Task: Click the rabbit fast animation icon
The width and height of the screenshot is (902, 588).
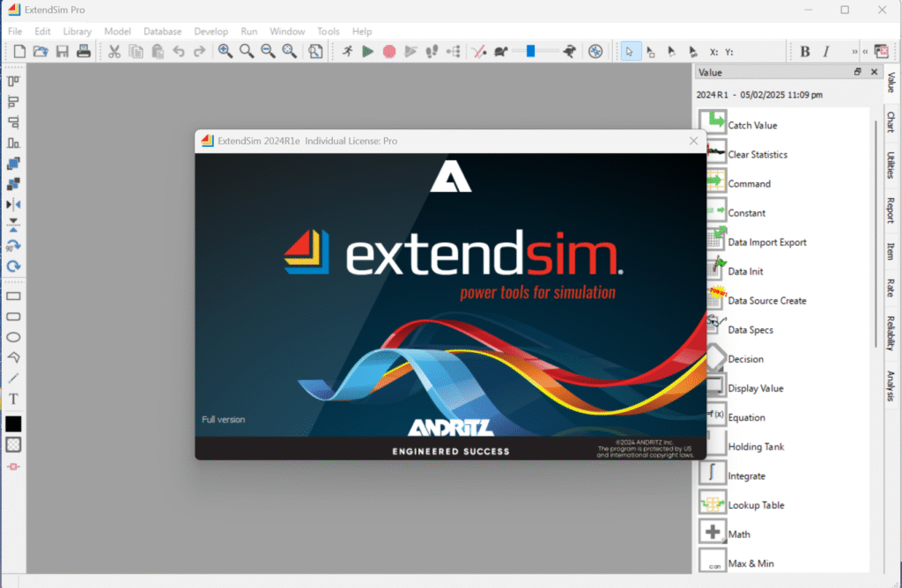Action: (570, 52)
